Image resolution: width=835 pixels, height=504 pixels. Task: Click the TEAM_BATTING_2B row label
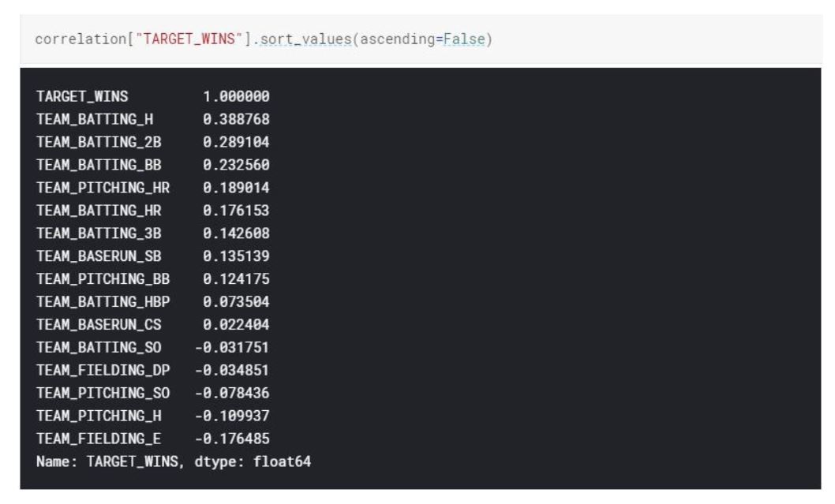point(99,142)
